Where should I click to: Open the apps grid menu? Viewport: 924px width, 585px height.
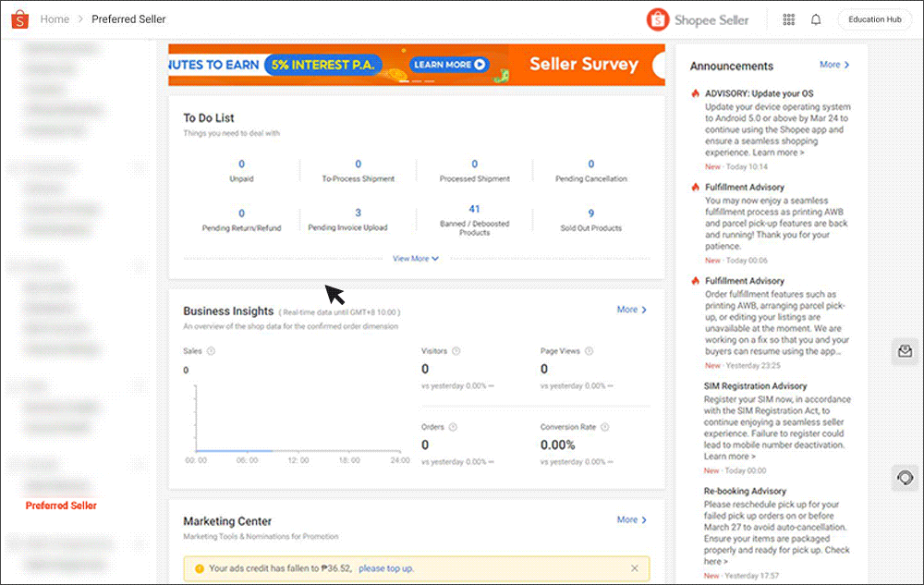pyautogui.click(x=788, y=18)
